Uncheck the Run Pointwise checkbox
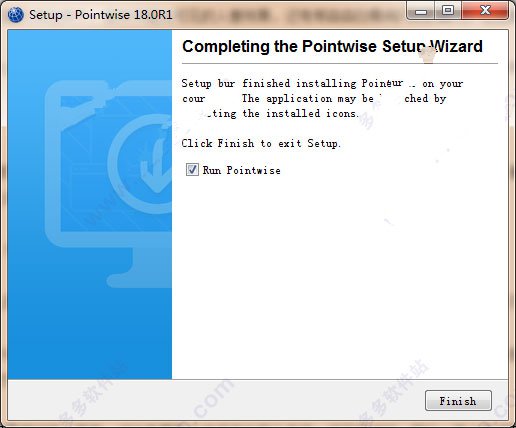The image size is (516, 428). pos(192,170)
